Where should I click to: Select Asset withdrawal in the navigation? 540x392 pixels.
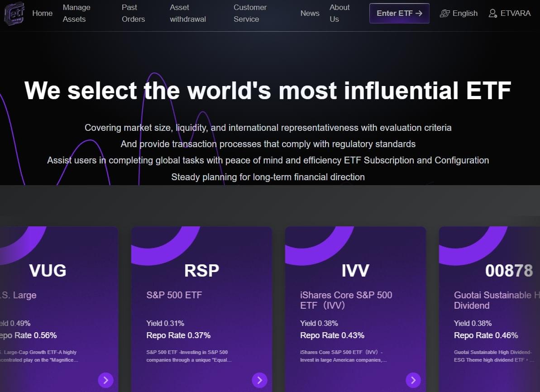(187, 13)
